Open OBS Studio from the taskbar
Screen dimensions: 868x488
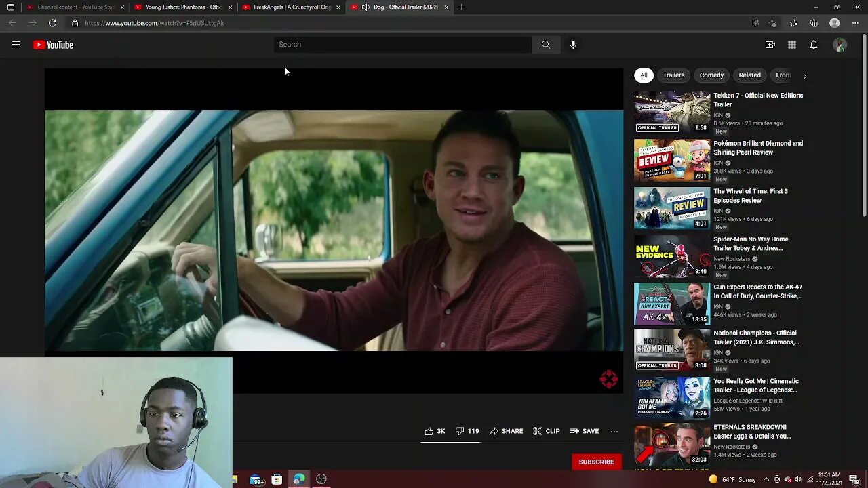coord(321,480)
